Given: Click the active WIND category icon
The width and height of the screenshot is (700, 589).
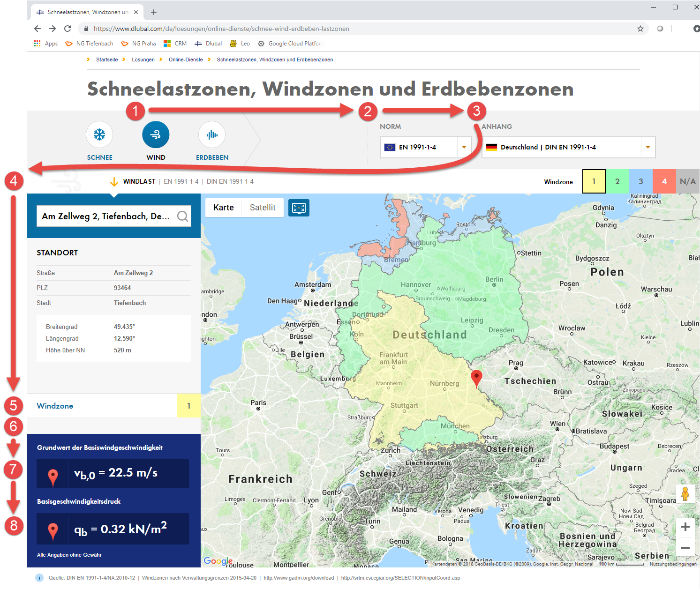Looking at the screenshot, I should click(x=156, y=134).
